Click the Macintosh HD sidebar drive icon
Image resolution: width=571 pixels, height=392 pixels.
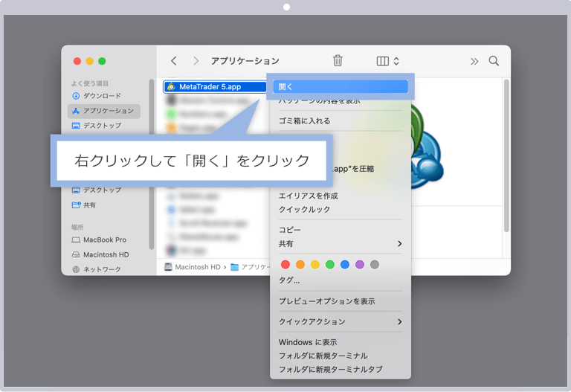click(76, 254)
